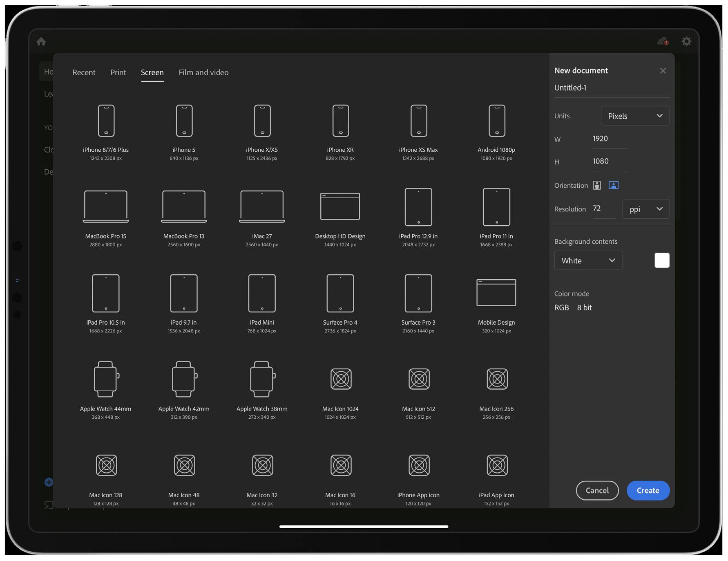Open the cloud sync status icon
Image resolution: width=728 pixels, height=561 pixels.
(663, 41)
